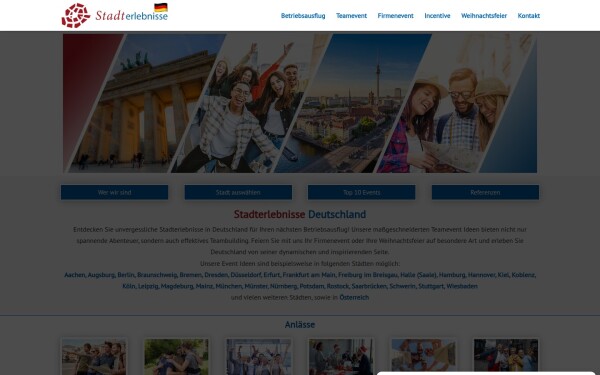Open the 'Top 10 Events' button
Screen dimensions: 600x375
(362, 192)
